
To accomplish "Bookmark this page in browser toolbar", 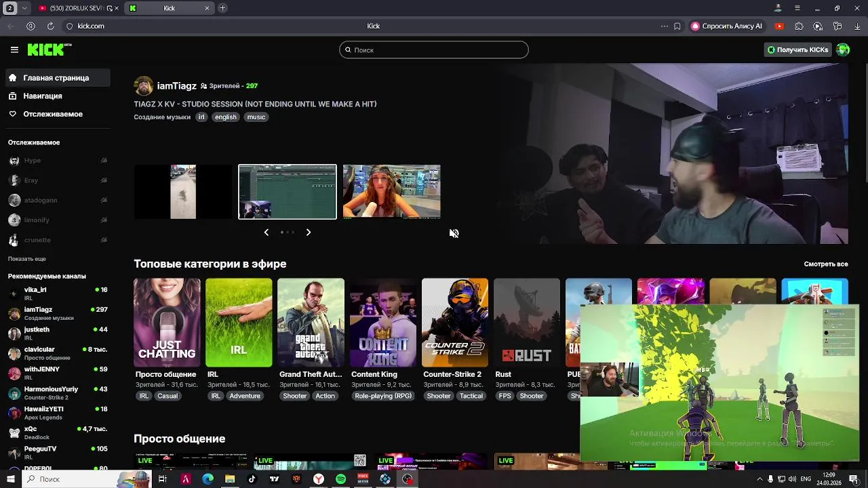I will (x=677, y=26).
